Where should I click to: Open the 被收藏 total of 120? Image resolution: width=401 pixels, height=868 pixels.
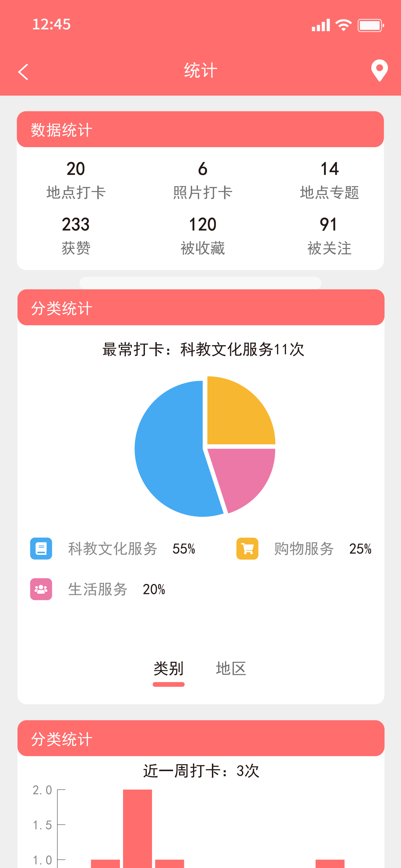pos(203,236)
